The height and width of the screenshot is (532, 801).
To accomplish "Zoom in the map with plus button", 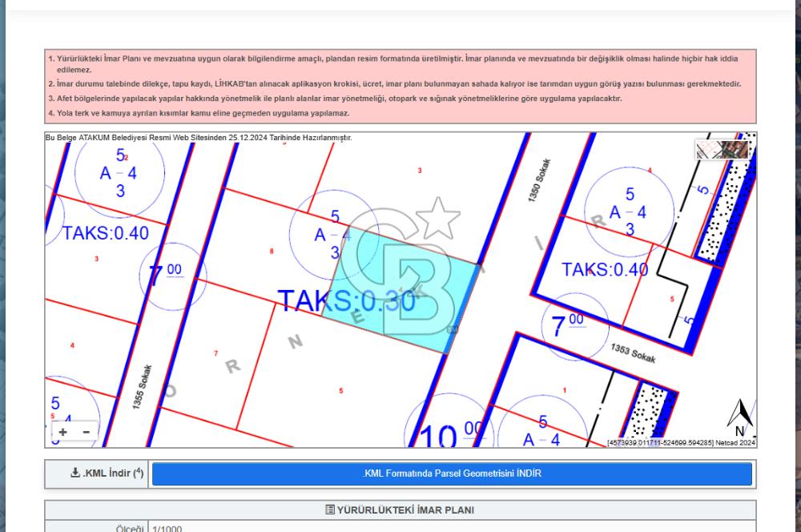I will tap(63, 432).
